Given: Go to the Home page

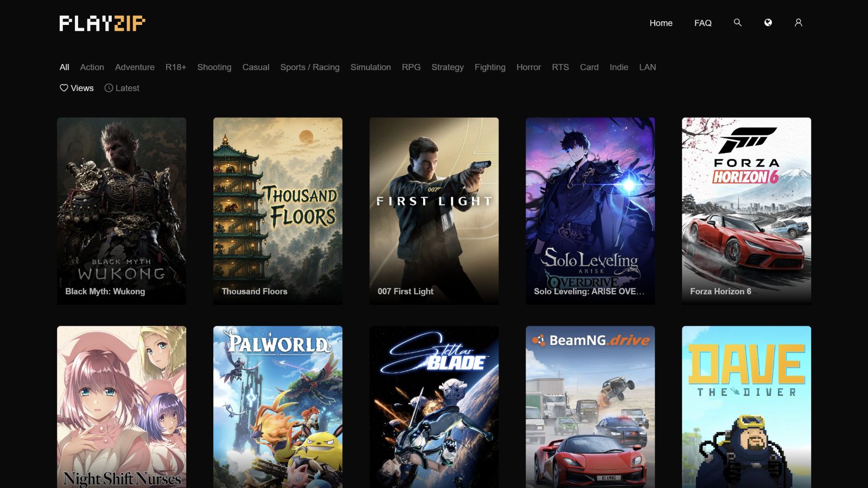Looking at the screenshot, I should (x=661, y=23).
